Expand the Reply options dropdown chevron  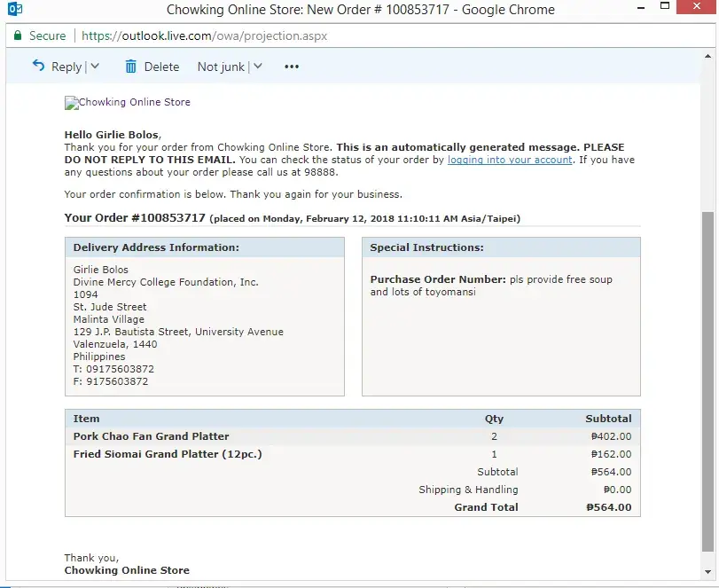pos(95,67)
